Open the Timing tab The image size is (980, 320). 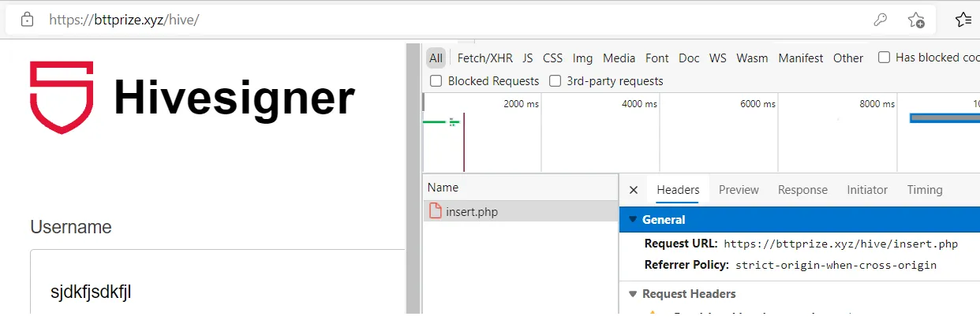(x=925, y=190)
